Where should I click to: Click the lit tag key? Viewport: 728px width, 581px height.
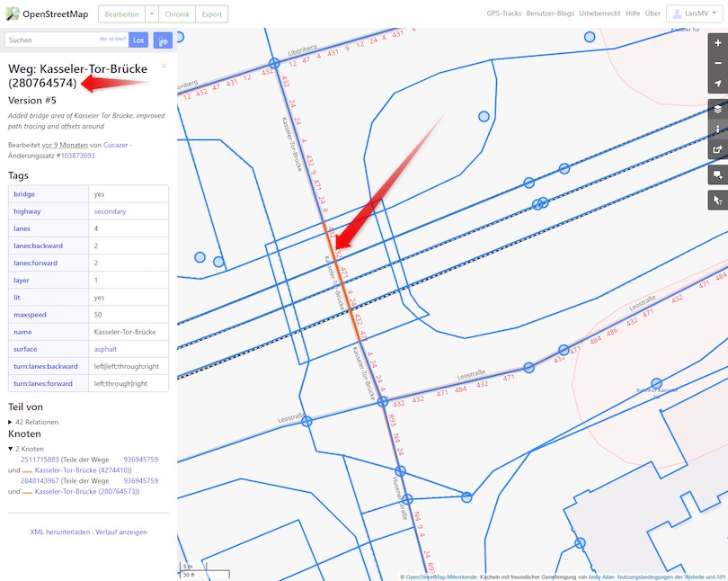point(17,297)
